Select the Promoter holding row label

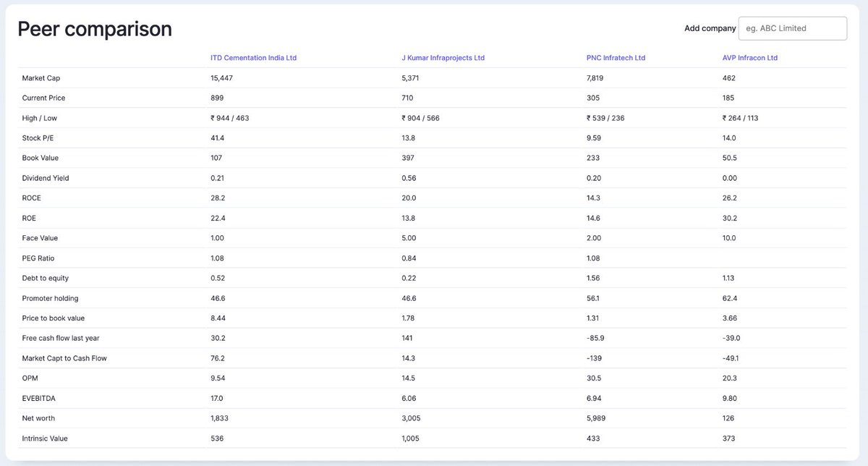pyautogui.click(x=50, y=298)
